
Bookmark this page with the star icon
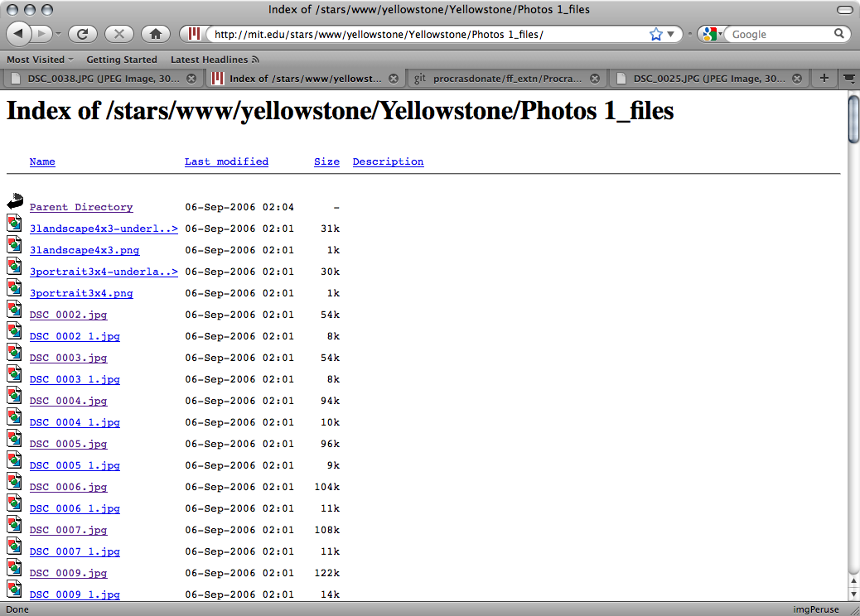coord(656,34)
